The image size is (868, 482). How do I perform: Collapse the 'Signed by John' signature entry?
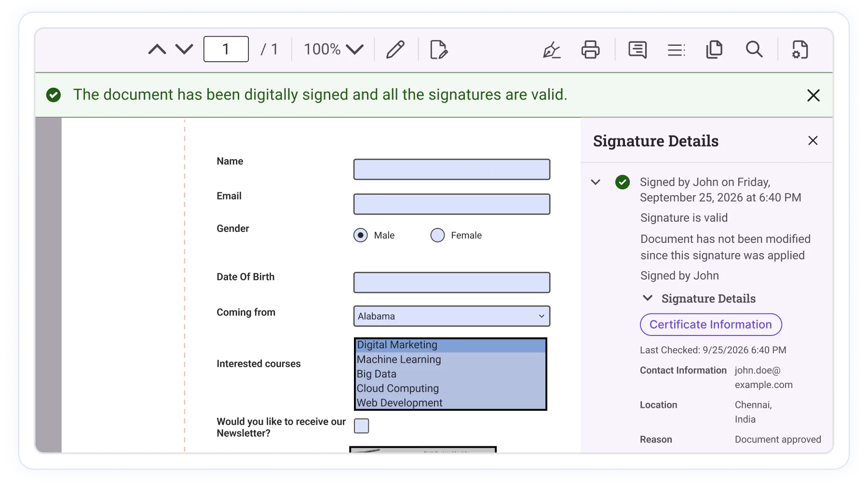click(x=596, y=182)
